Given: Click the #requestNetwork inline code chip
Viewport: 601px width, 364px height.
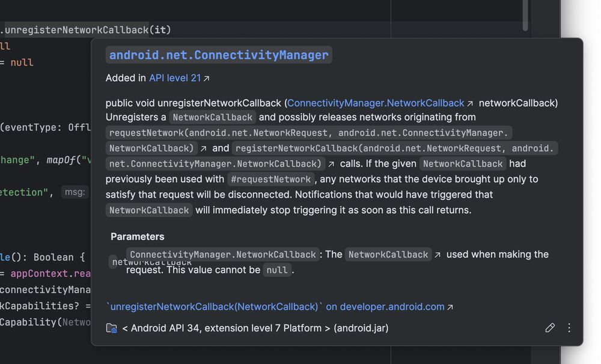Looking at the screenshot, I should coord(272,179).
